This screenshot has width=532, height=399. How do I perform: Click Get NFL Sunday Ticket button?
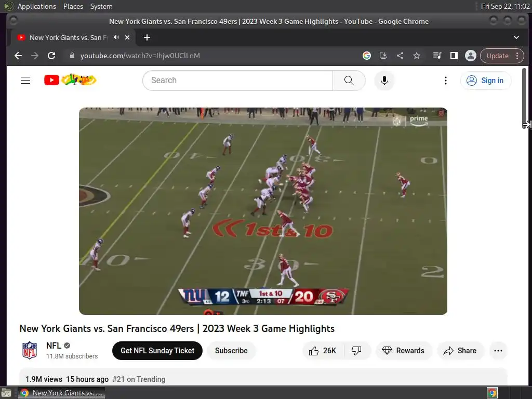pyautogui.click(x=157, y=351)
